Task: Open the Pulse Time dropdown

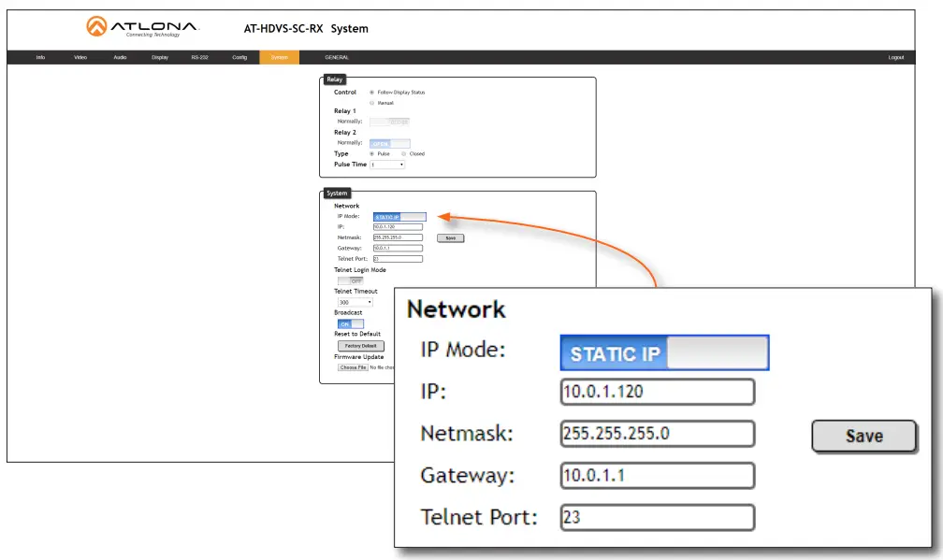Action: (x=387, y=165)
